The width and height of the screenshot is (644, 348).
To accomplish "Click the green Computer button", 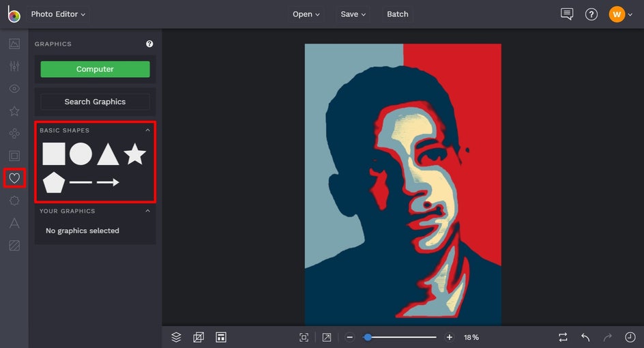I will (x=96, y=69).
